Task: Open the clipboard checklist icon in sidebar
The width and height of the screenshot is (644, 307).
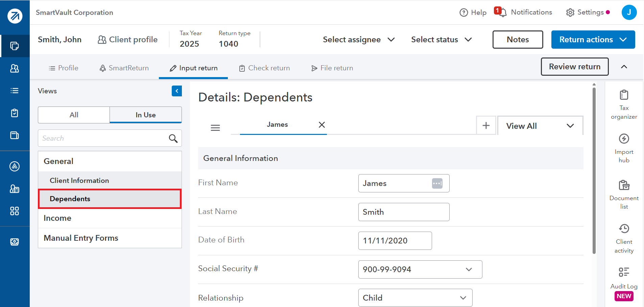Action: coord(15,113)
